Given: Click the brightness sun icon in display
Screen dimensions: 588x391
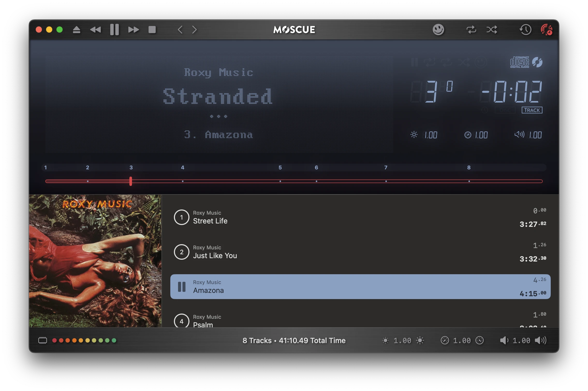Looking at the screenshot, I should coord(414,135).
